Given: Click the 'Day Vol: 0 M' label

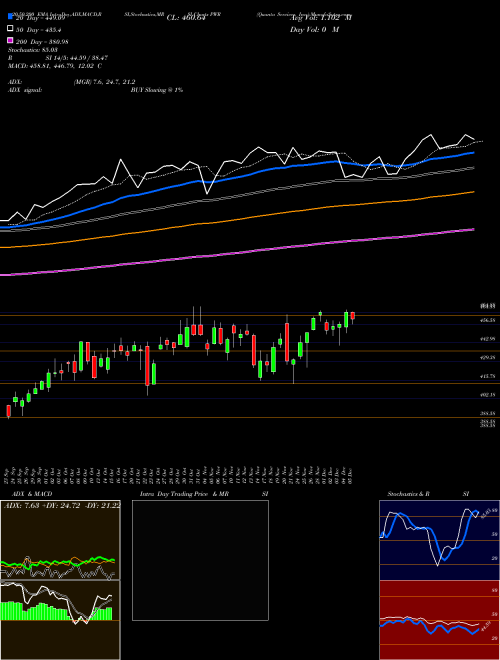Looking at the screenshot, I should coord(314,30).
